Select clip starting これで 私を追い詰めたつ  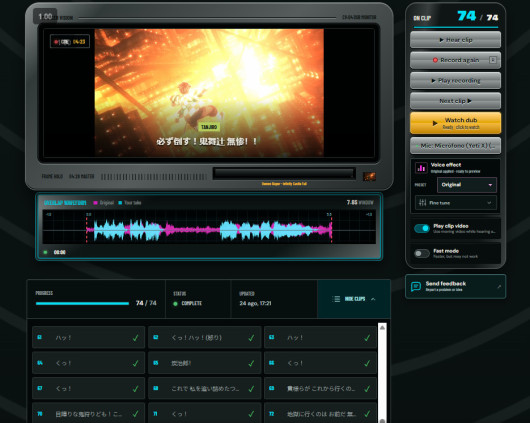tap(204, 388)
